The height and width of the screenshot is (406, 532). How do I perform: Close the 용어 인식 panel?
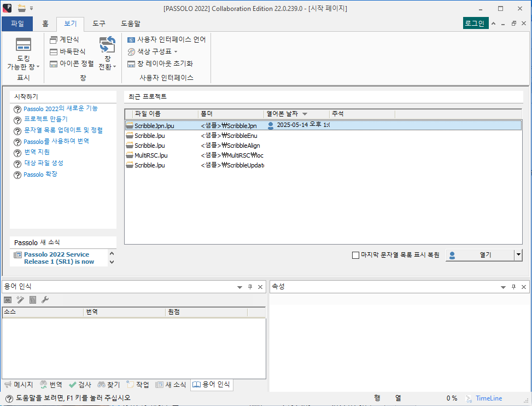pyautogui.click(x=260, y=287)
